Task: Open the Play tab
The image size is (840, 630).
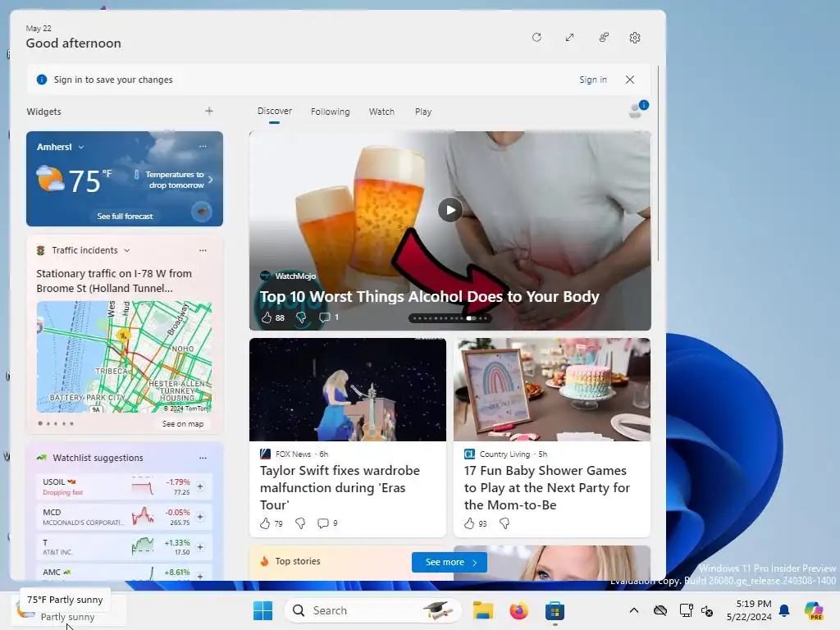Action: click(422, 112)
